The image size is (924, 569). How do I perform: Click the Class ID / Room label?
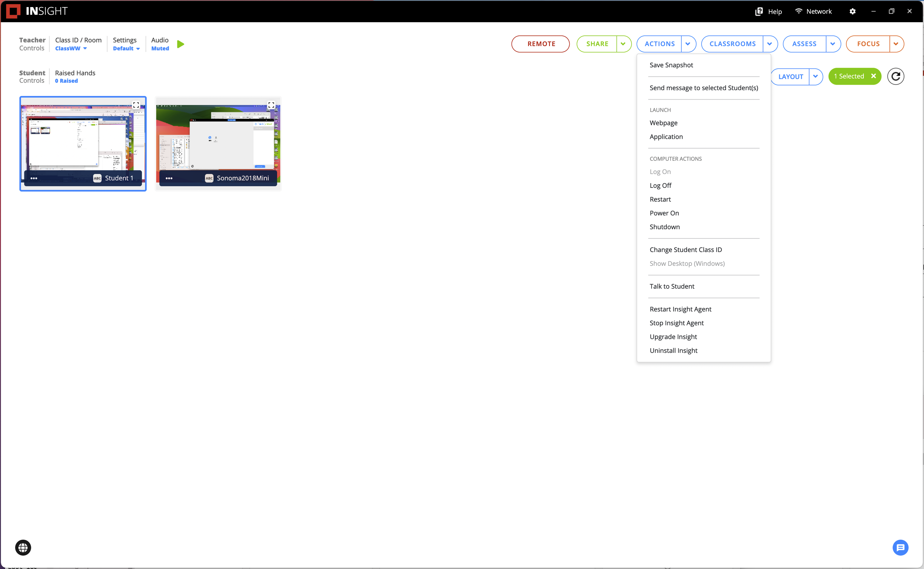pos(78,40)
